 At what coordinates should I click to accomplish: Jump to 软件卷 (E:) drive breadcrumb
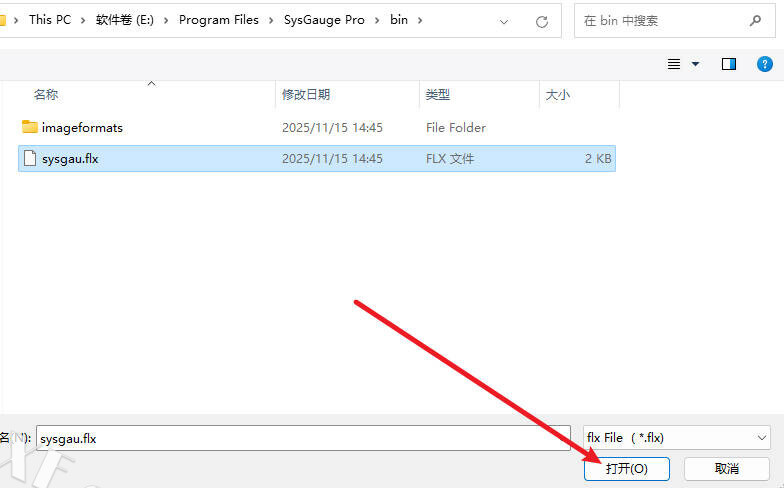point(127,20)
